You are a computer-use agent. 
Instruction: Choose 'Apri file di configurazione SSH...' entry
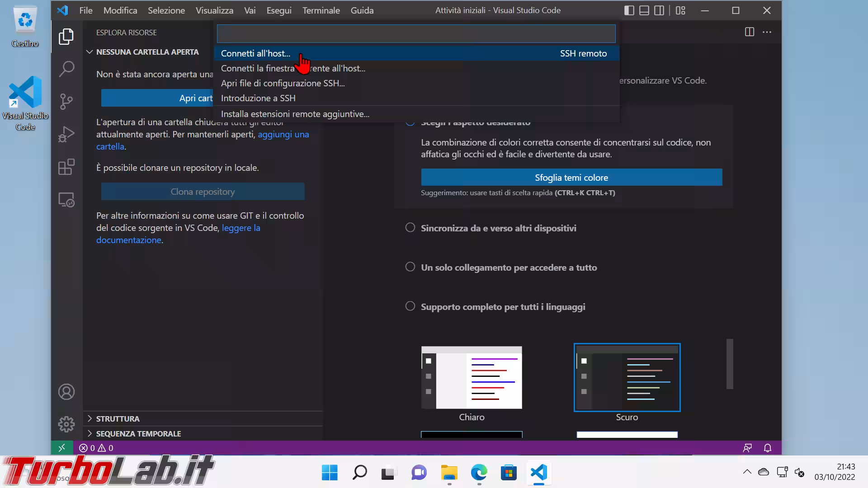pos(283,83)
